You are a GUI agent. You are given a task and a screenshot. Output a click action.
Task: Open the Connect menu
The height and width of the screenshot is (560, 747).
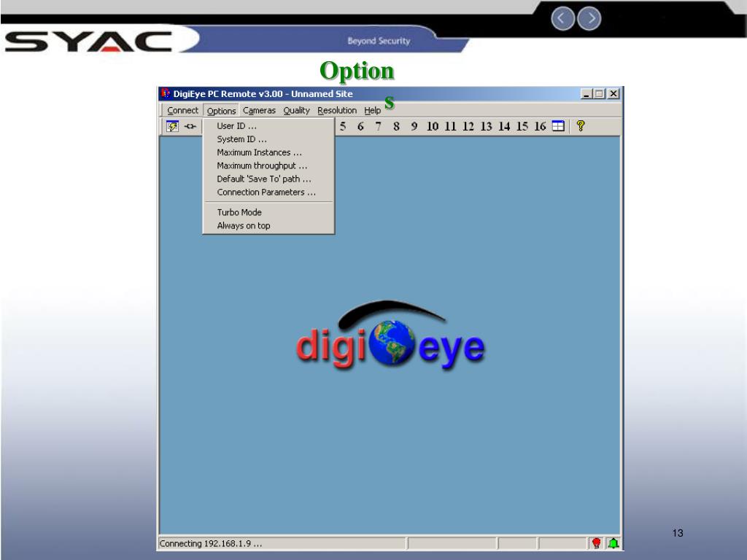click(182, 111)
